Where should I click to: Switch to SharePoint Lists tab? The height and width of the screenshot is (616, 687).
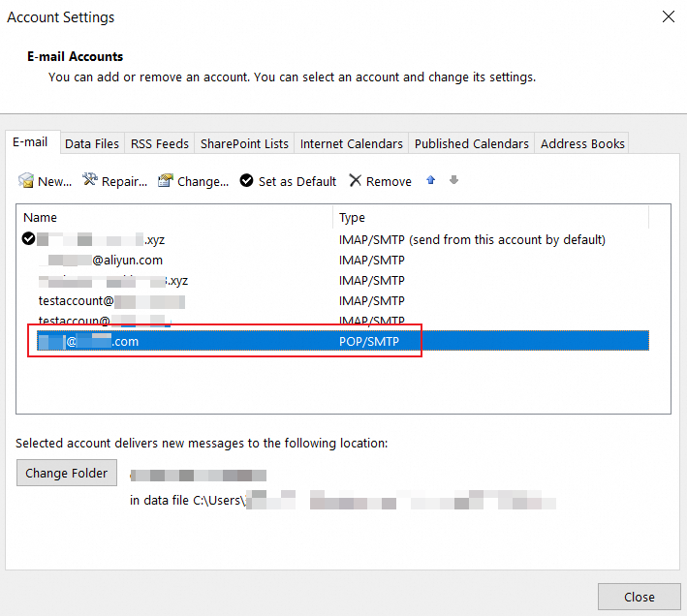point(244,143)
